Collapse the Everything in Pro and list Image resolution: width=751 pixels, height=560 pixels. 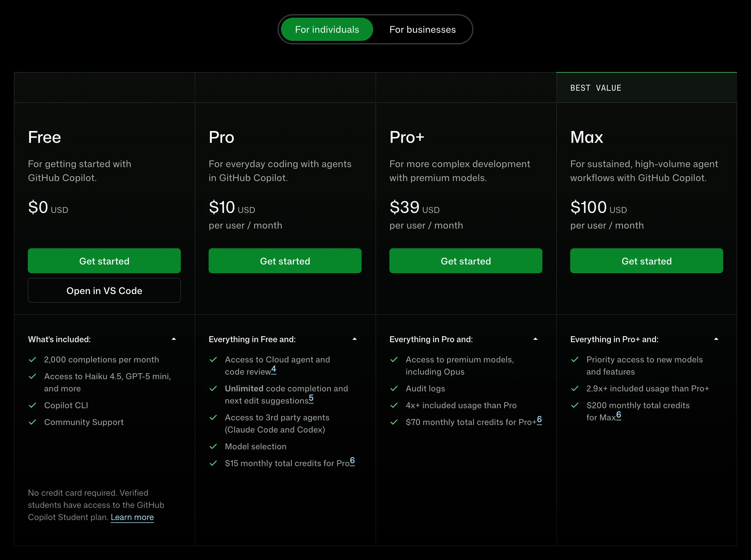coord(535,339)
